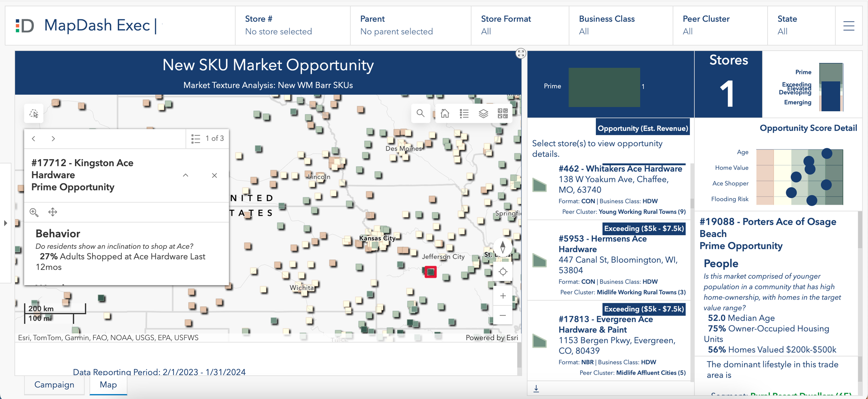The image size is (868, 399).
Task: Go to next feature in popup
Action: pos(53,139)
